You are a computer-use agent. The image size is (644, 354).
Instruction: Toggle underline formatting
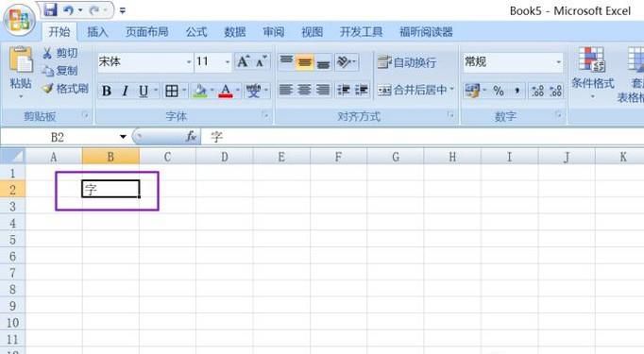144,91
